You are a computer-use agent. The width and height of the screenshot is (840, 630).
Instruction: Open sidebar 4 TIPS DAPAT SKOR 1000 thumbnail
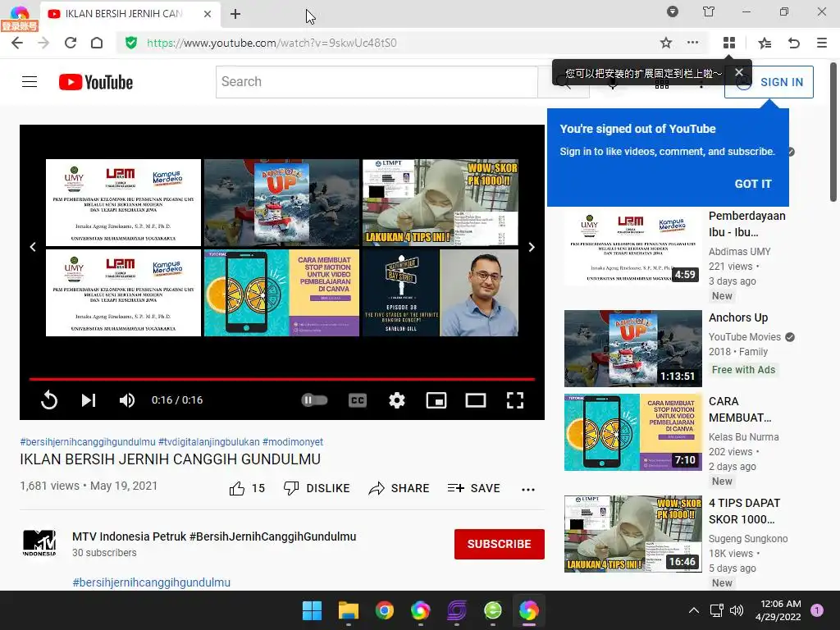pos(632,534)
